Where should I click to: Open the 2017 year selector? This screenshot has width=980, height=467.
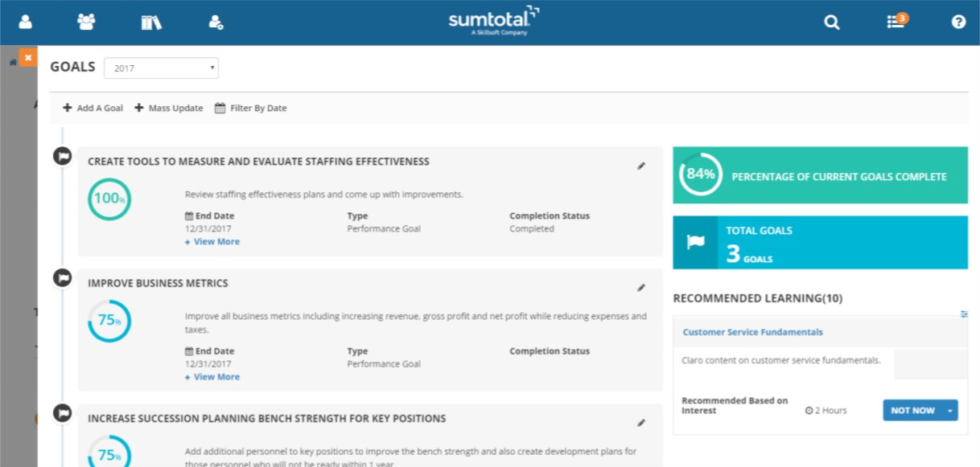(161, 68)
